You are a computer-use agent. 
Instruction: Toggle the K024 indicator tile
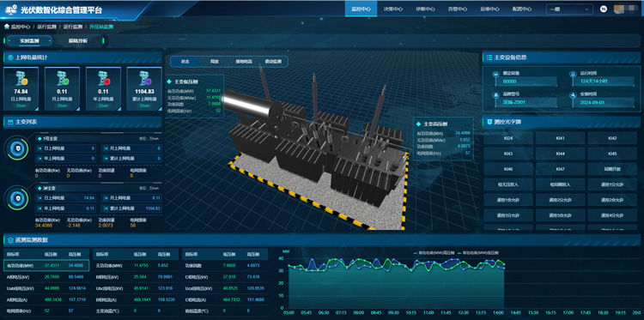[508, 138]
